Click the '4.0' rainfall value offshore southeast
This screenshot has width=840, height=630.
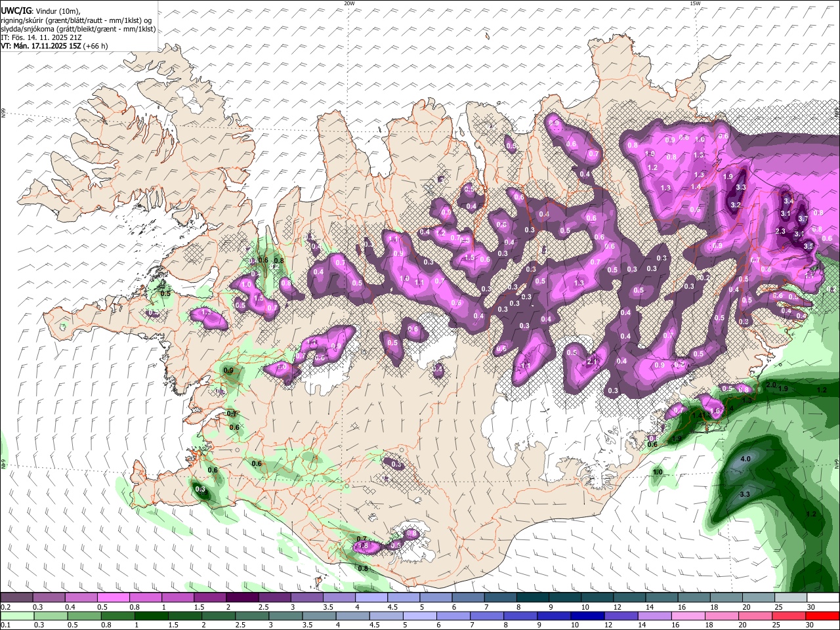[745, 459]
